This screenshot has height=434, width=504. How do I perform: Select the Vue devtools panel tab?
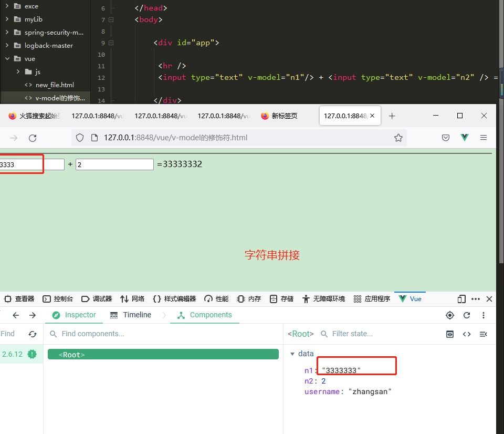pos(410,299)
